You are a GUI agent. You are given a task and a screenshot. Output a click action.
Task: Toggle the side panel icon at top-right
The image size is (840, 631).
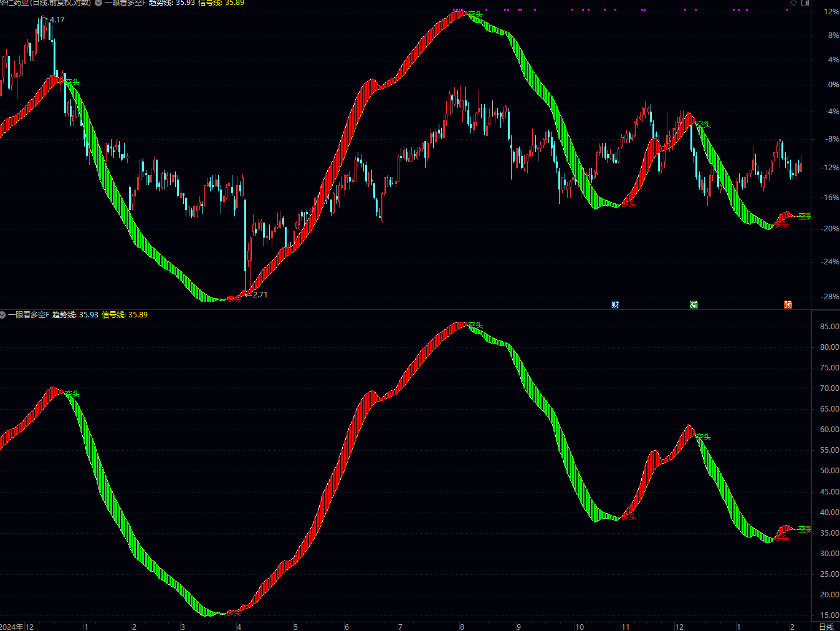[x=804, y=3]
